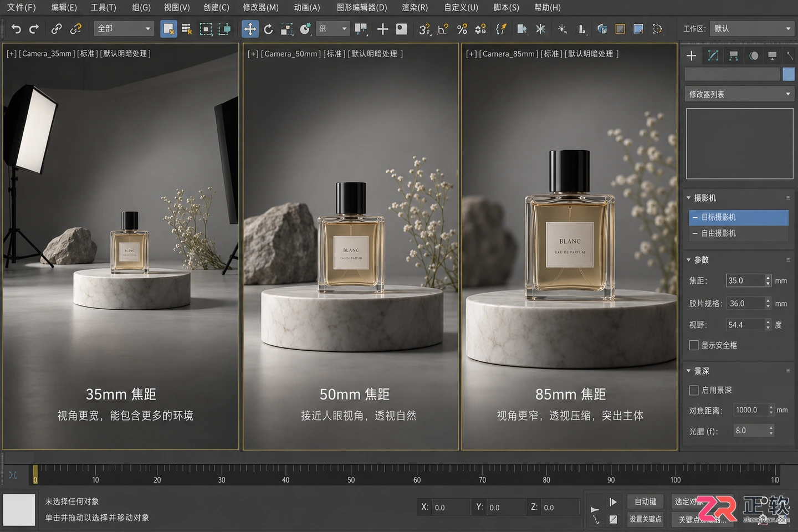Open the 渲染(R) menu
Image resolution: width=798 pixels, height=532 pixels.
click(x=415, y=7)
